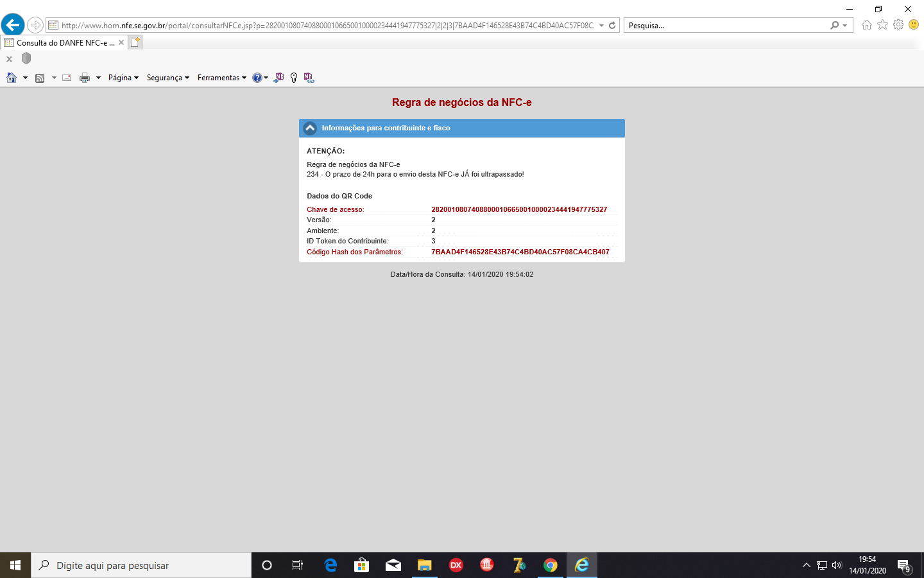The width and height of the screenshot is (924, 578).
Task: Click the hash value 7BAAD4F146528E...
Action: 520,252
